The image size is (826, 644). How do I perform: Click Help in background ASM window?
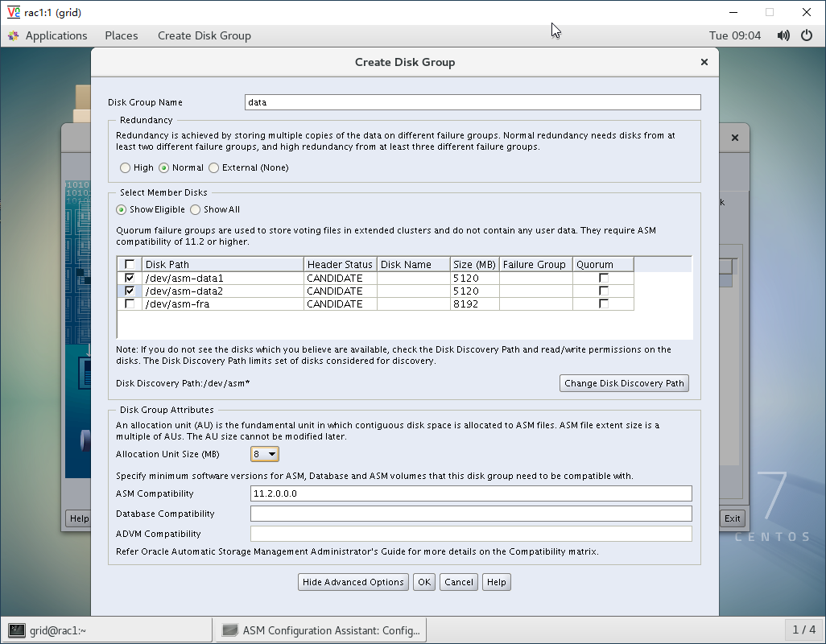coord(78,518)
